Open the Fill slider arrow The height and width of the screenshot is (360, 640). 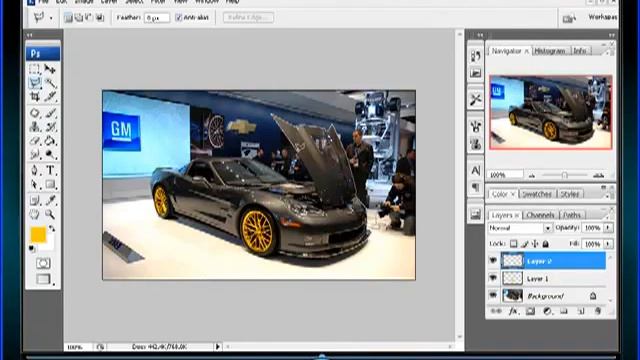tap(608, 244)
